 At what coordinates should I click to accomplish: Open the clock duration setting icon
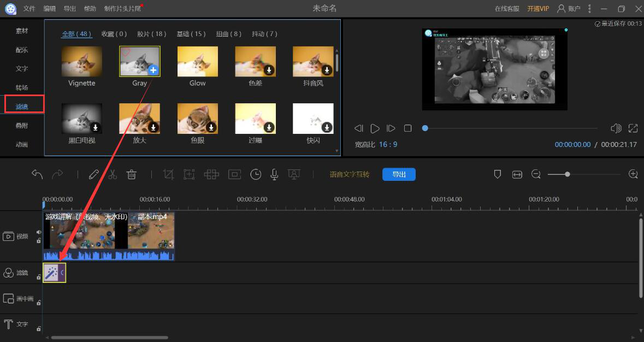pyautogui.click(x=256, y=174)
